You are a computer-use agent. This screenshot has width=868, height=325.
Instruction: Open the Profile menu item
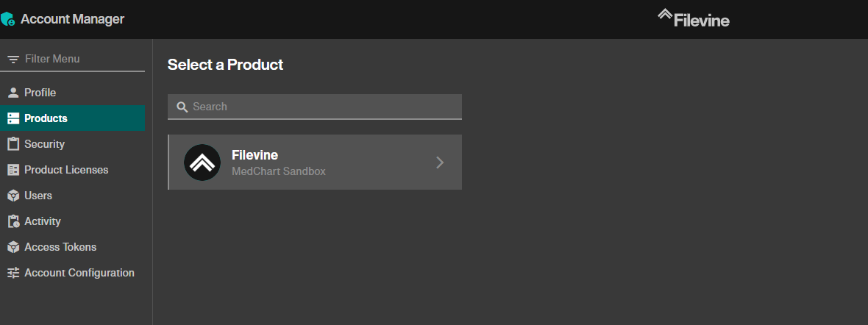pos(73,93)
